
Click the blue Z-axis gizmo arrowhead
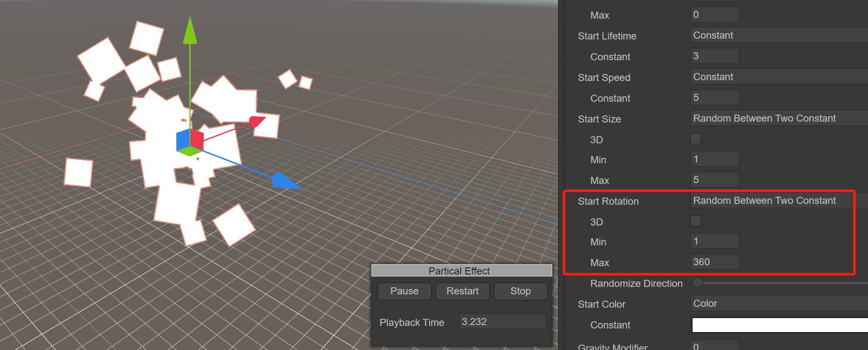pyautogui.click(x=284, y=181)
